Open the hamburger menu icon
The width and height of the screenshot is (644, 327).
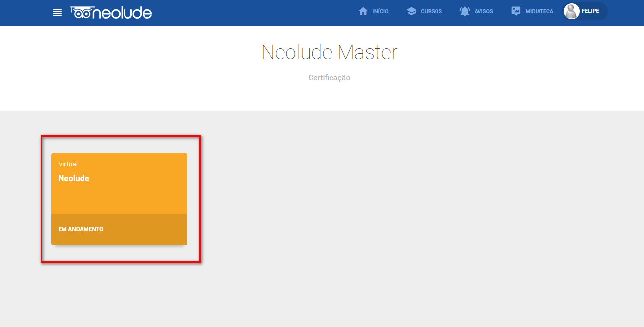pos(57,12)
